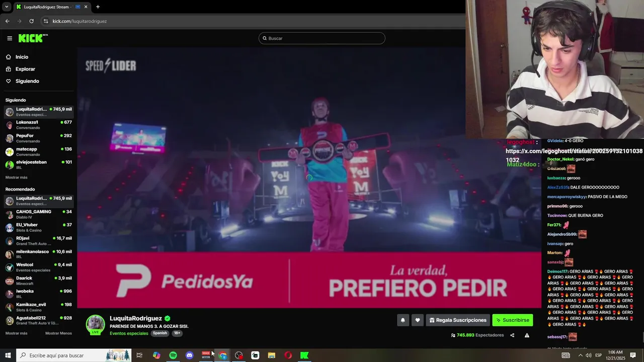Open Spotify from the taskbar
644x362 pixels.
[173, 355]
